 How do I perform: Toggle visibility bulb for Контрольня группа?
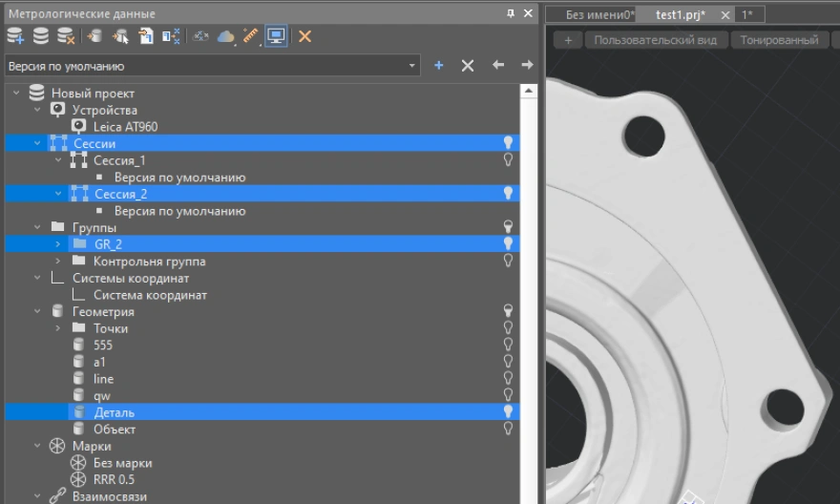point(509,261)
